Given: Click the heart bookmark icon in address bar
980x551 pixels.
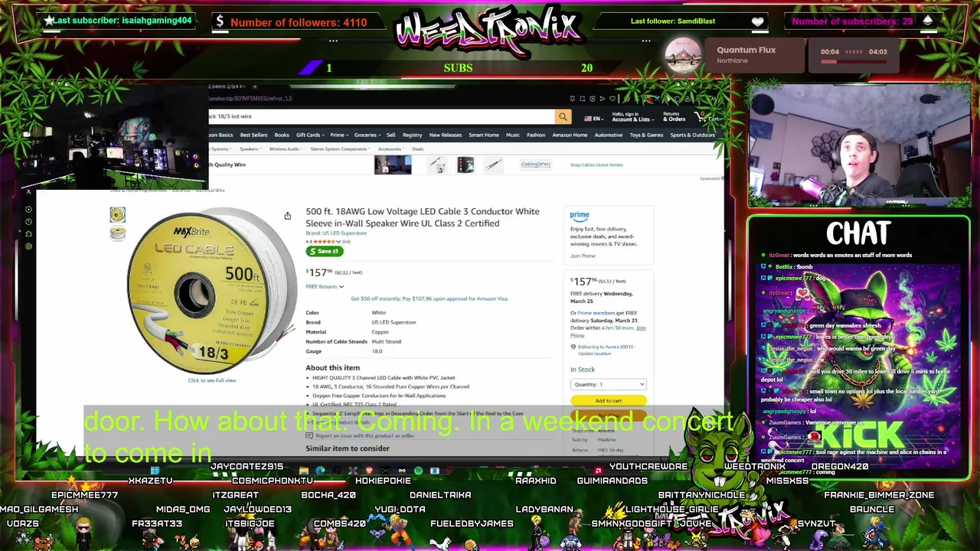Looking at the screenshot, I should click(612, 99).
